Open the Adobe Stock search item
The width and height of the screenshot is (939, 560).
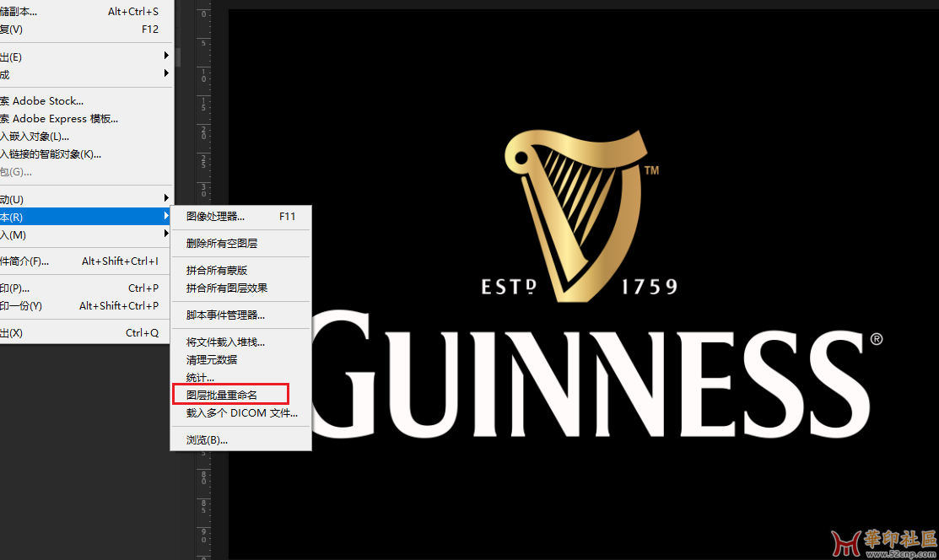[x=86, y=100]
